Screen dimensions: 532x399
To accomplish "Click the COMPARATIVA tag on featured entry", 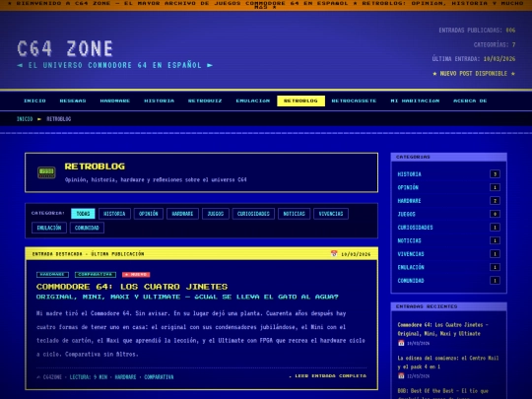I will pos(96,275).
